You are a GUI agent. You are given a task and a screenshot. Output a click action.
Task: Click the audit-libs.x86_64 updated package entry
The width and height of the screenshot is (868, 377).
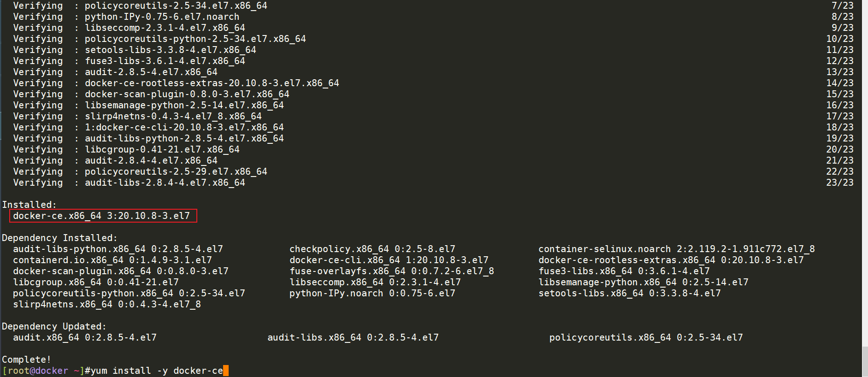click(353, 337)
